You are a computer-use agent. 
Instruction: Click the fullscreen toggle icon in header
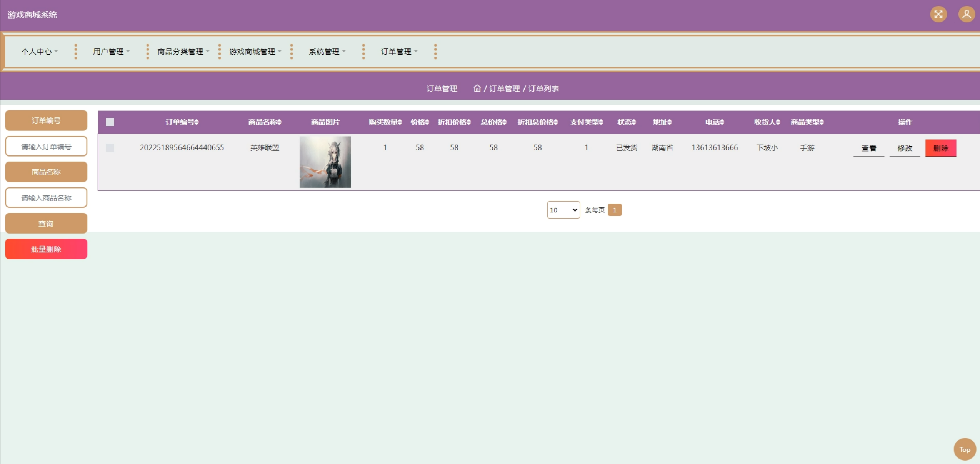coord(938,15)
